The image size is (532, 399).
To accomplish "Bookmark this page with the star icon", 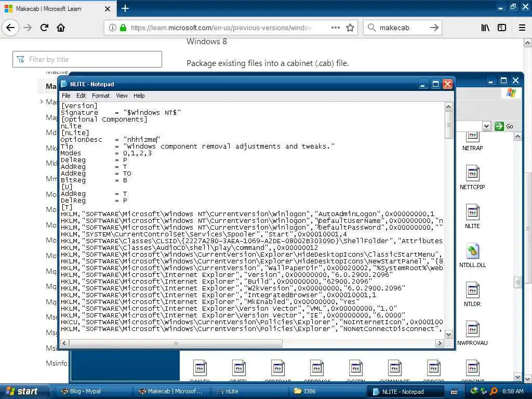I will 350,28.
